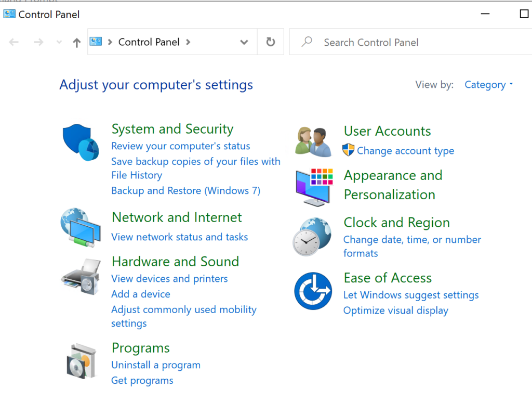Screen dimensions: 532x401
Task: Open the Programs disc box icon
Action: [x=82, y=361]
